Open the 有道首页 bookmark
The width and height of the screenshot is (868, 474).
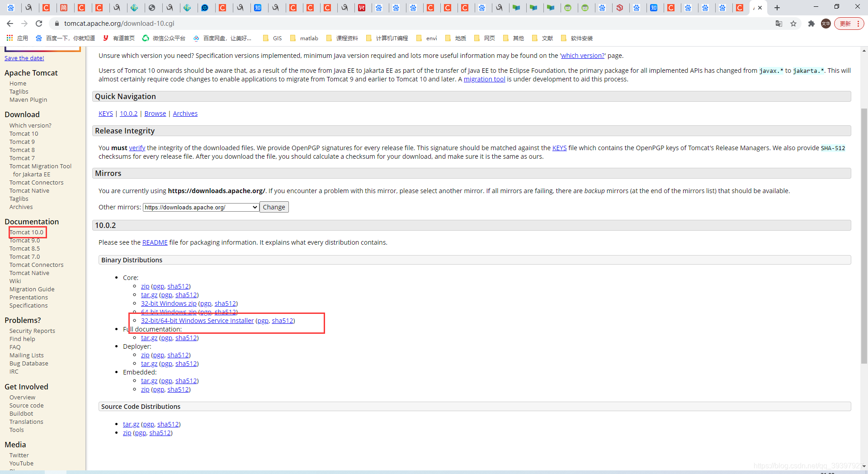[119, 38]
